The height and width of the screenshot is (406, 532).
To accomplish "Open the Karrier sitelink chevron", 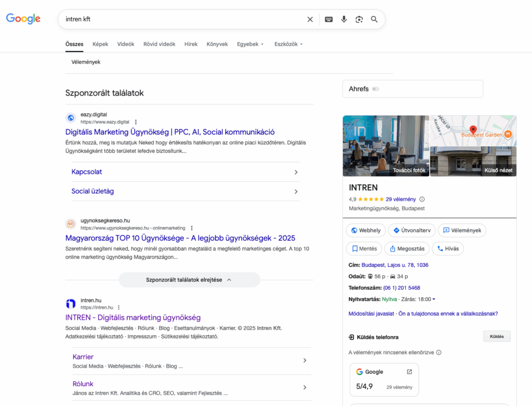I will [x=304, y=360].
